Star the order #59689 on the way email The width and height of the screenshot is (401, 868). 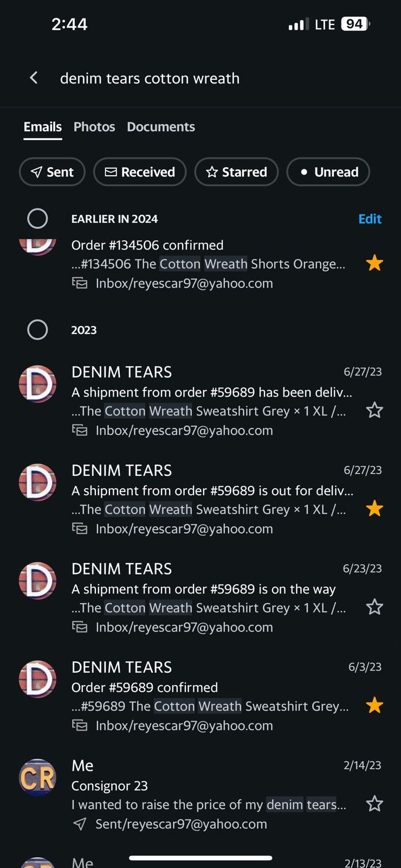(x=374, y=607)
